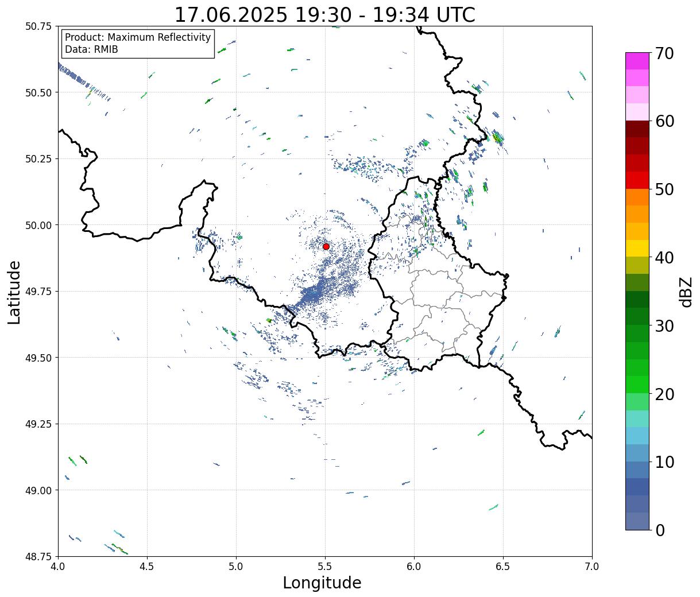Click the 40 colorbar tick label
This screenshot has width=700, height=597.
pyautogui.click(x=664, y=258)
